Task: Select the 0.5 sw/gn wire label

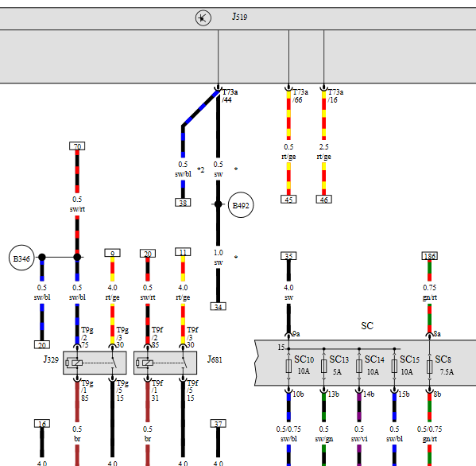Action: coord(324,434)
